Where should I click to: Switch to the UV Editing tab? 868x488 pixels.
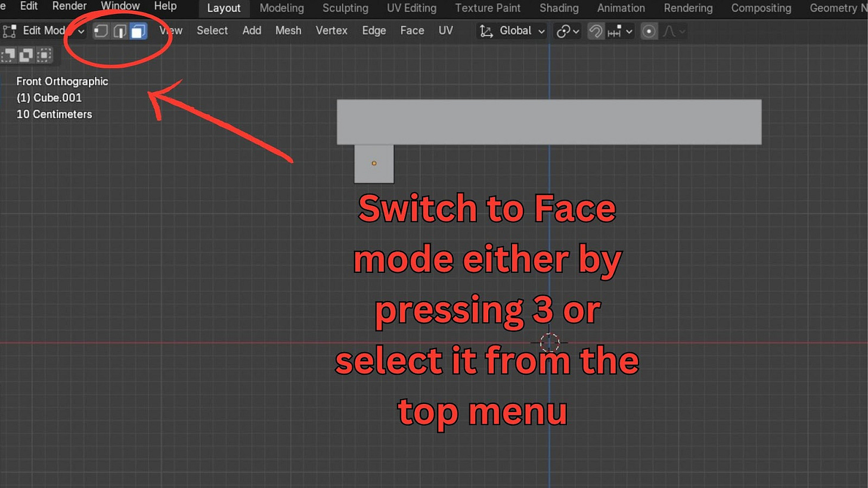tap(411, 8)
